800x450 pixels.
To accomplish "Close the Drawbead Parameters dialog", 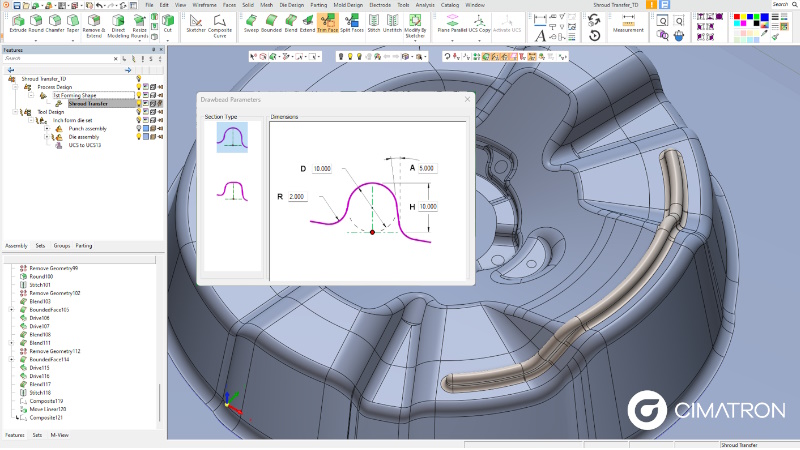I will pos(467,99).
